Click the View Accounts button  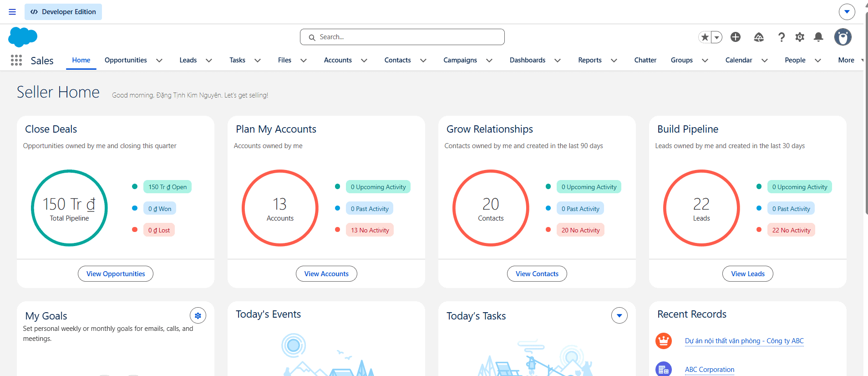pyautogui.click(x=326, y=273)
